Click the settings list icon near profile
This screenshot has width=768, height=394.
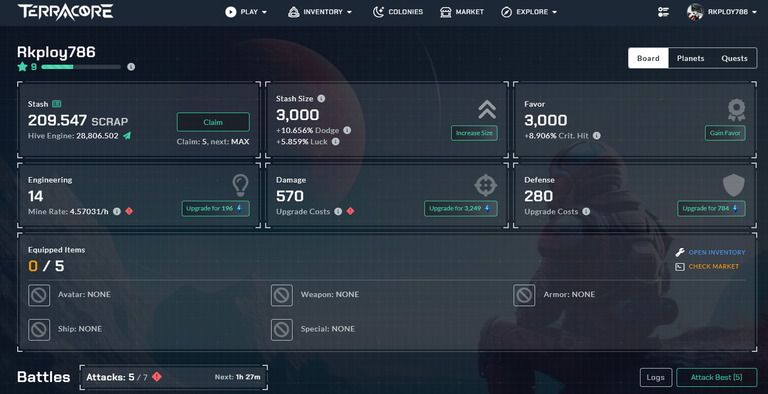(663, 12)
